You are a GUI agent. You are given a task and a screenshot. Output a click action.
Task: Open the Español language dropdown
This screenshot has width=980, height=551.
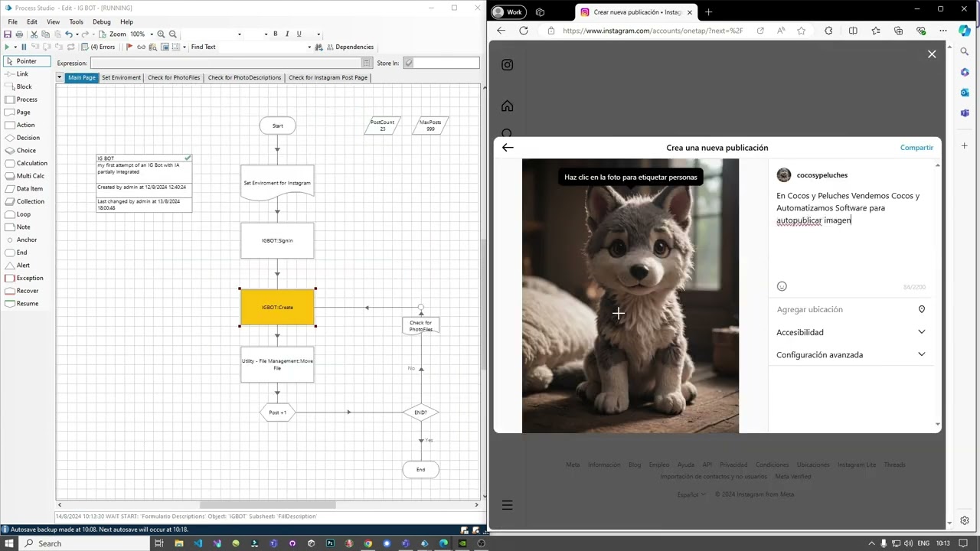(691, 494)
